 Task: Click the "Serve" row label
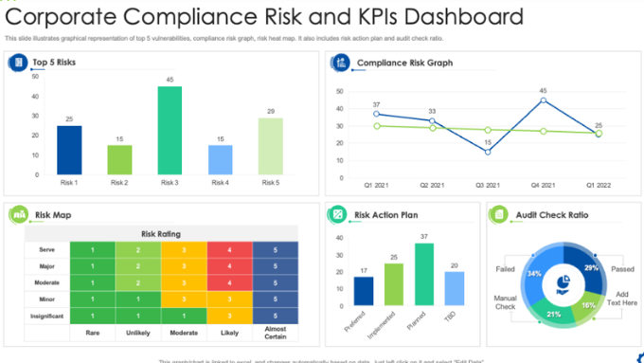point(46,249)
